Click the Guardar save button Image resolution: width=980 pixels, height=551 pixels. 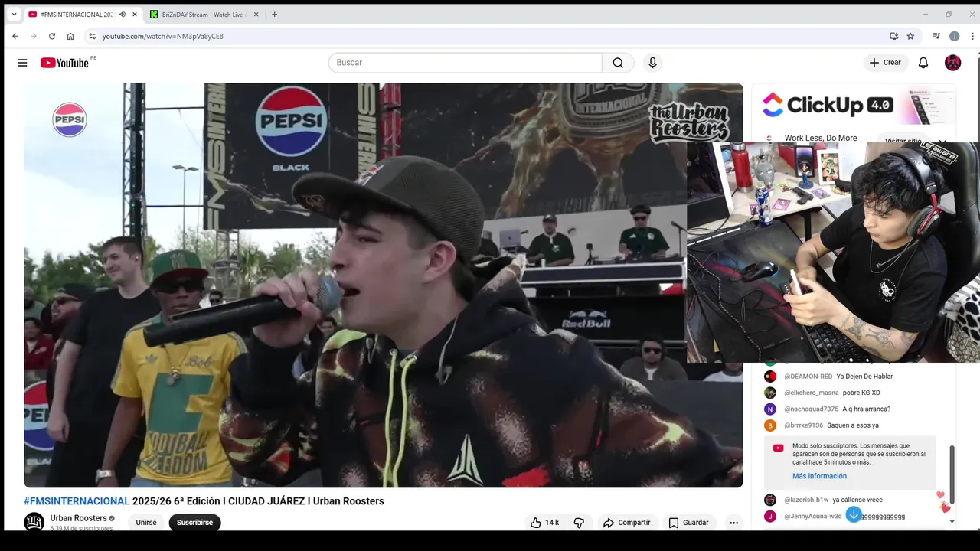click(x=688, y=523)
